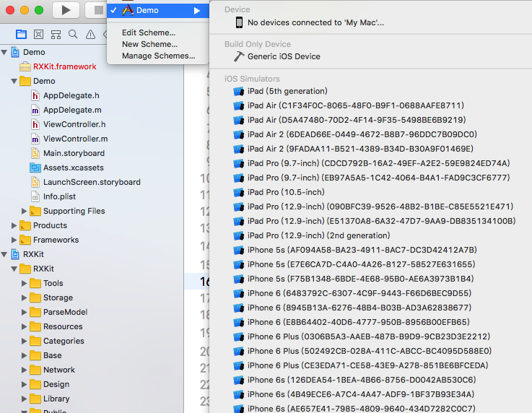Screen dimensions: 532x413
Task: Expand the Frameworks group
Action: pos(14,240)
